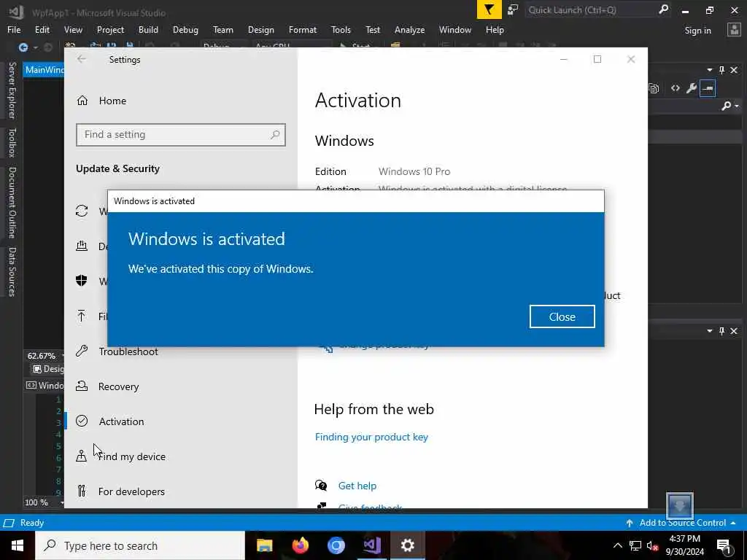Image resolution: width=747 pixels, height=560 pixels.
Task: Click the Windows Security shield icon
Action: (82, 281)
